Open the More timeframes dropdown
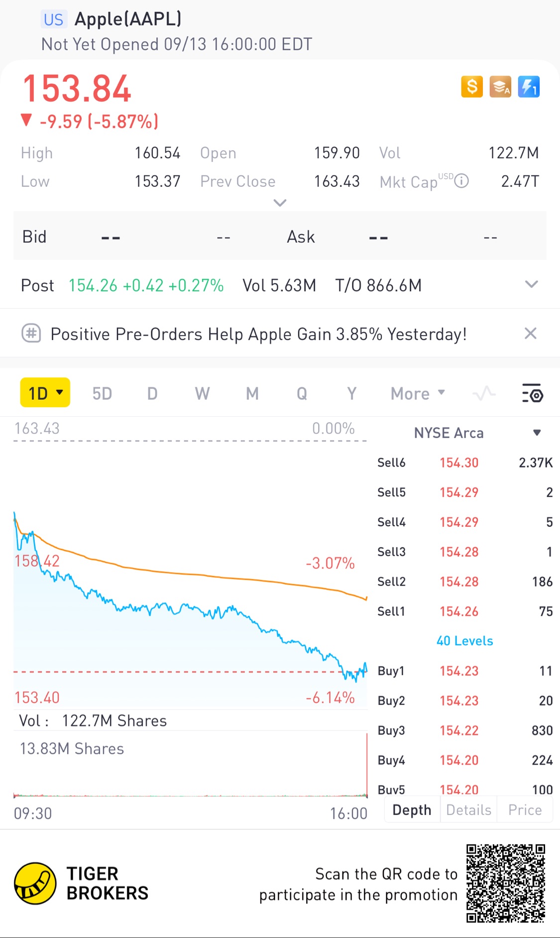The height and width of the screenshot is (938, 560). [x=417, y=394]
